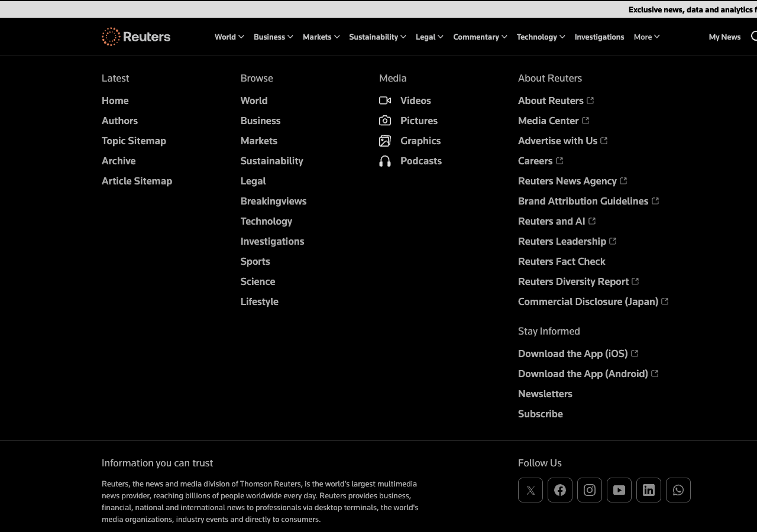The image size is (757, 532).
Task: Click external-link icon next to Reuters Diversity Report
Action: [635, 281]
